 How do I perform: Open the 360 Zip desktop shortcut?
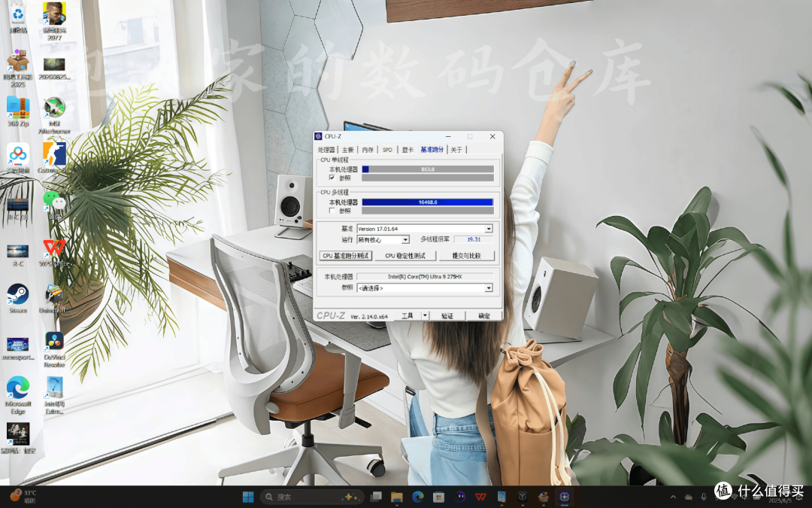[x=18, y=111]
